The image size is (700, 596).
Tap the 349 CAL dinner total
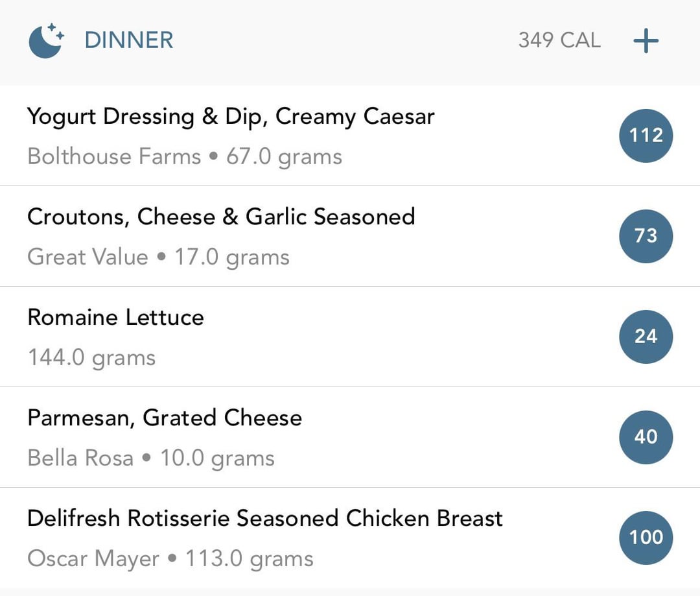point(559,40)
